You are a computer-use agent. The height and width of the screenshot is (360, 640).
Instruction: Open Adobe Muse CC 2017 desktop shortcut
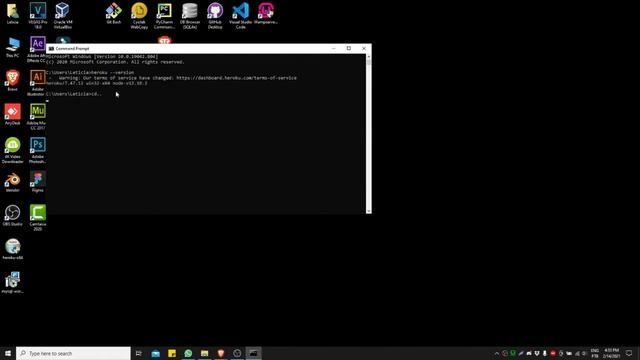click(38, 116)
